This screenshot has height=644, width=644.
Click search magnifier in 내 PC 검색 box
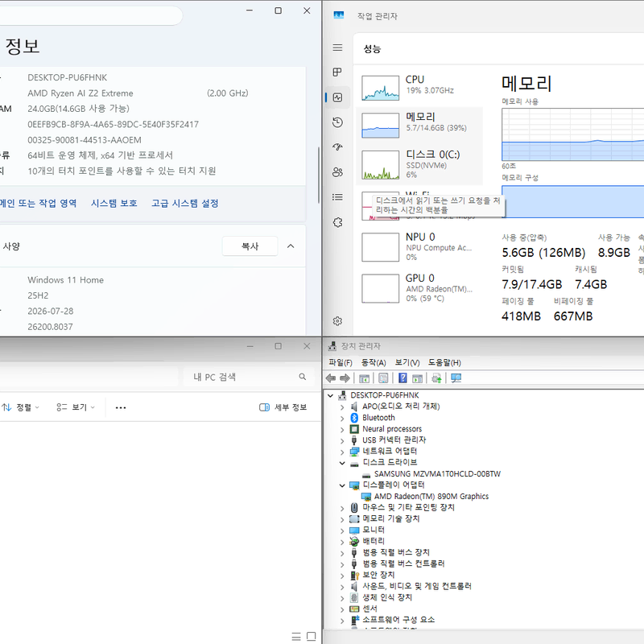pyautogui.click(x=303, y=377)
